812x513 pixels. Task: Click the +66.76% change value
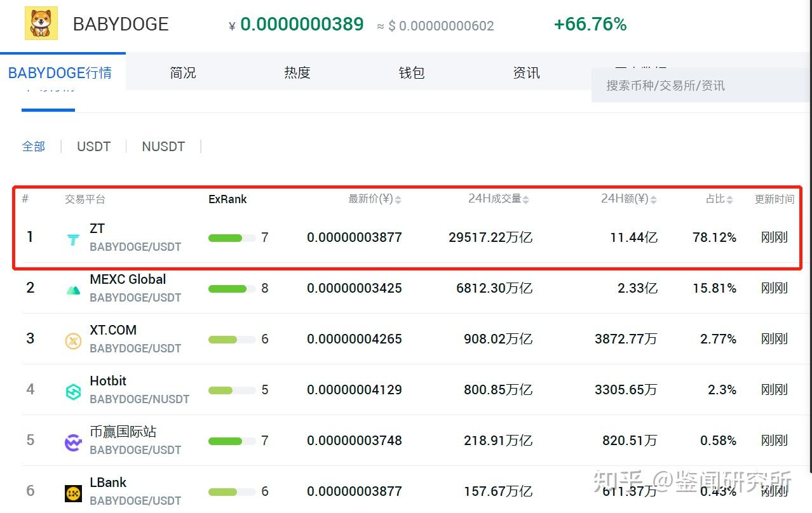[x=590, y=25]
